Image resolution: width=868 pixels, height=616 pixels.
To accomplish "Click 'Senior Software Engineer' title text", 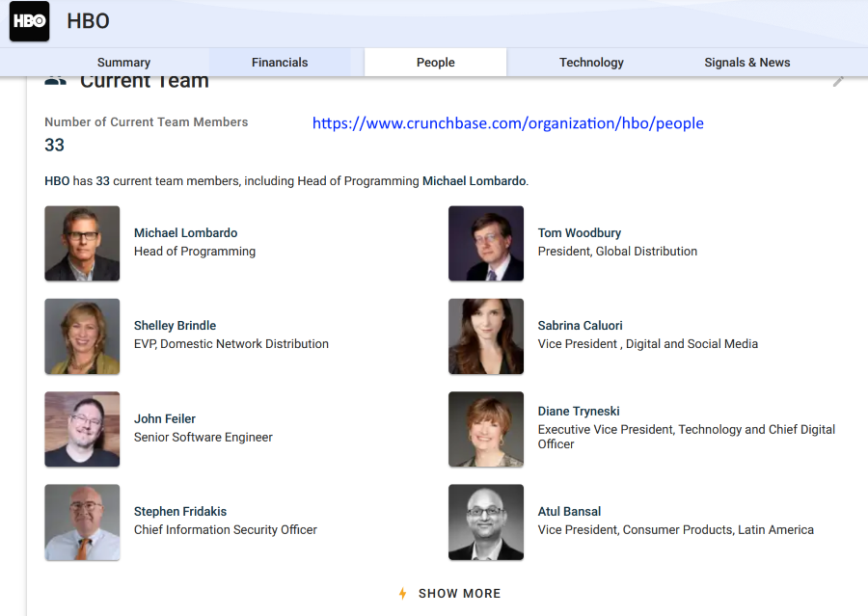I will pos(203,438).
